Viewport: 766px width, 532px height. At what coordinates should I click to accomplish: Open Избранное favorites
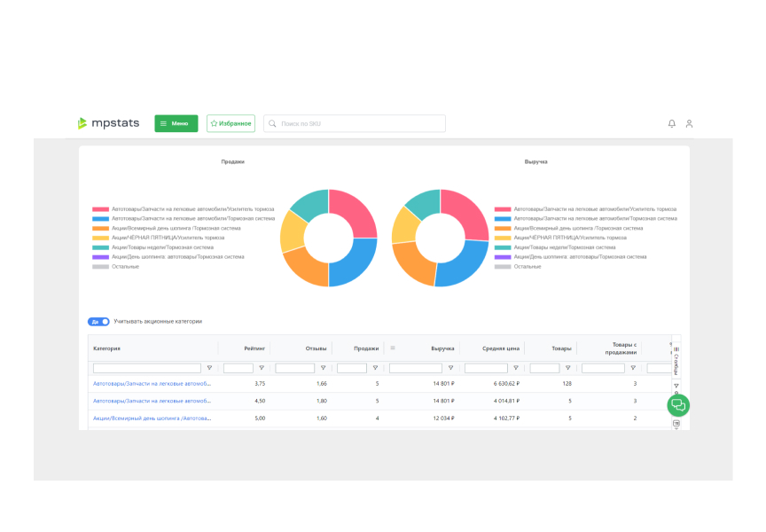[231, 123]
